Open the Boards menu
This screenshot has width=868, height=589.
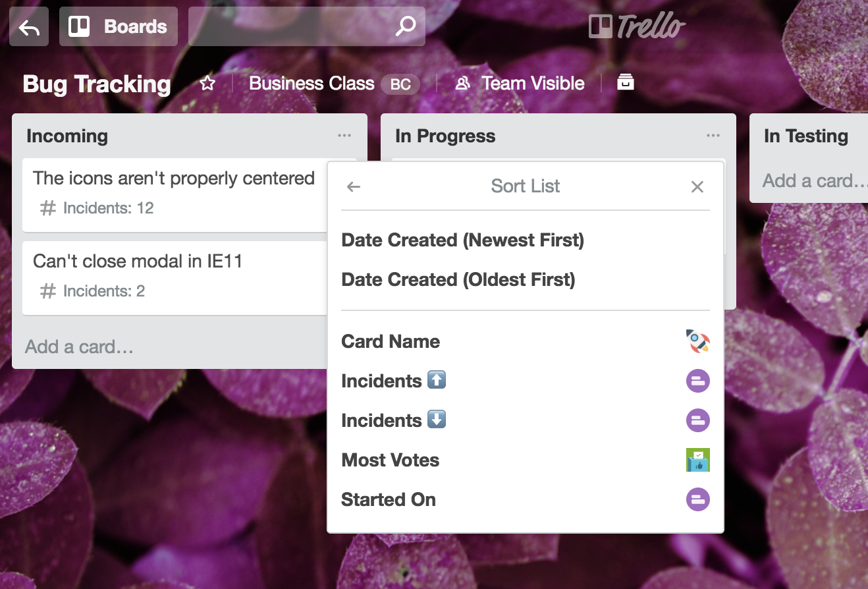tap(119, 27)
